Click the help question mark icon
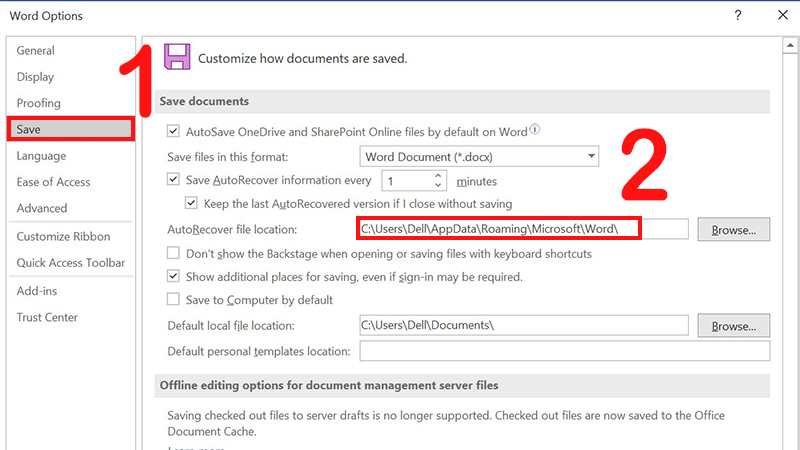Screen dimensions: 800x450 [x=738, y=15]
